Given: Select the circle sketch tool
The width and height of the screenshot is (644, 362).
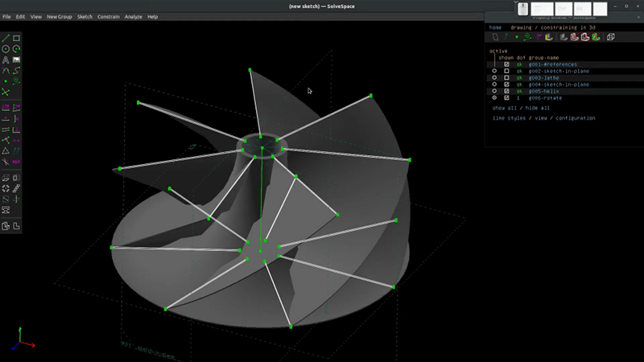Looking at the screenshot, I should pyautogui.click(x=6, y=49).
